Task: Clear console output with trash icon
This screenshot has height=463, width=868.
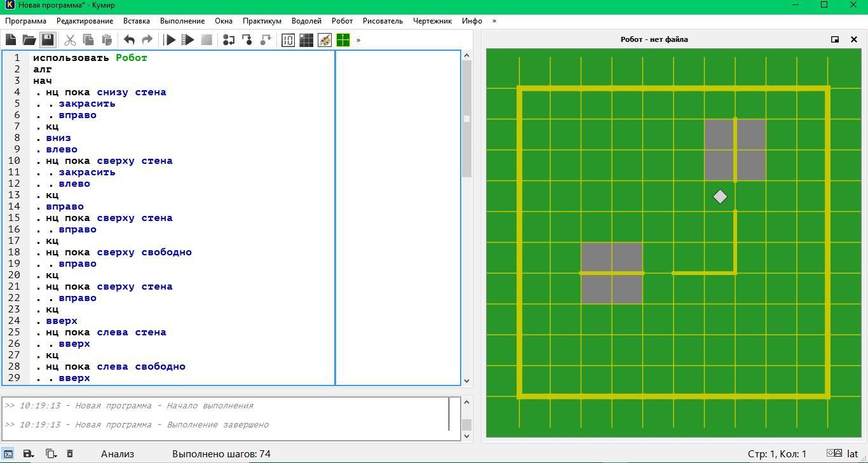Action: 70,453
